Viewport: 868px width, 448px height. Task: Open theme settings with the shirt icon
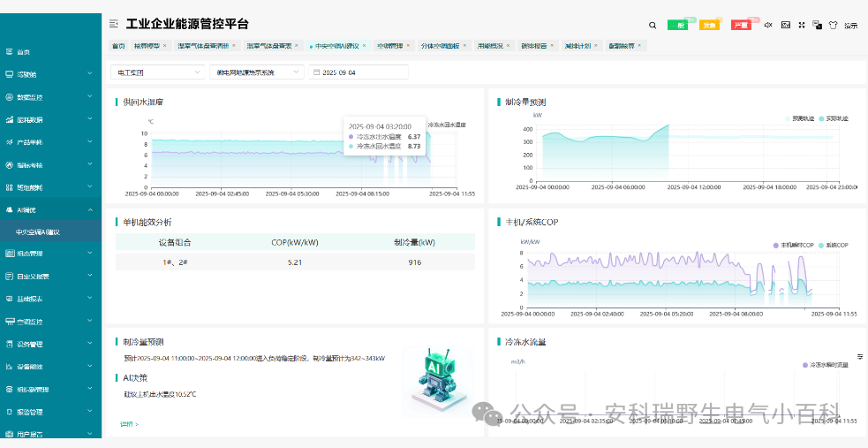point(833,25)
